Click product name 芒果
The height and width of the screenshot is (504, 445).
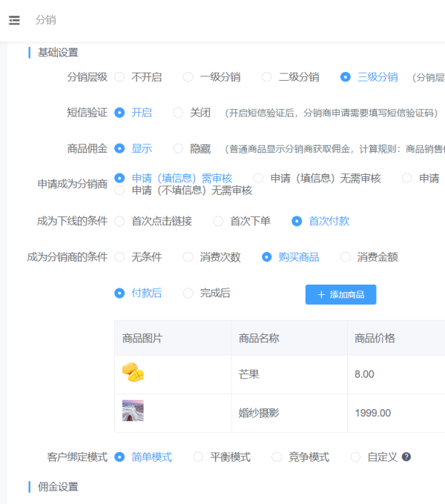click(249, 374)
